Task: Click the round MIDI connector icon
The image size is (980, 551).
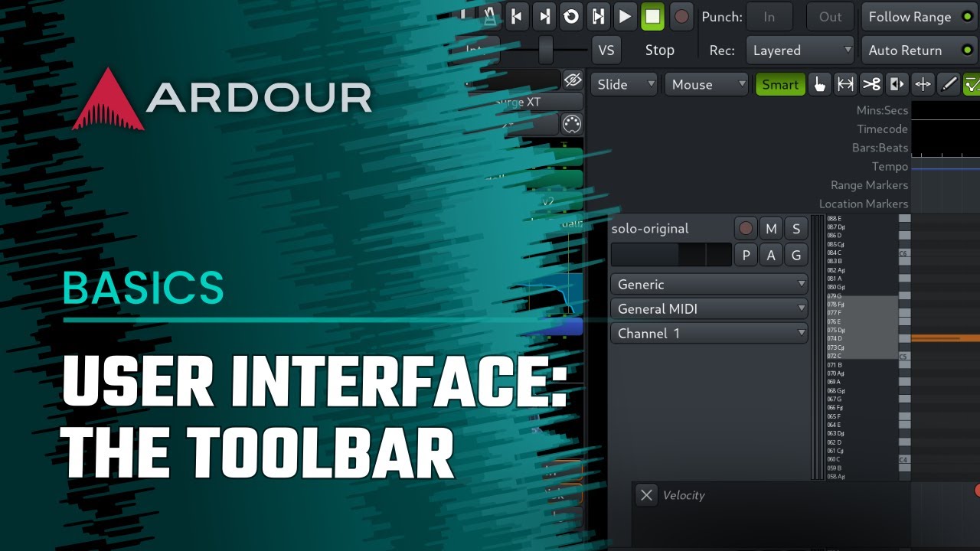Action: pos(572,124)
